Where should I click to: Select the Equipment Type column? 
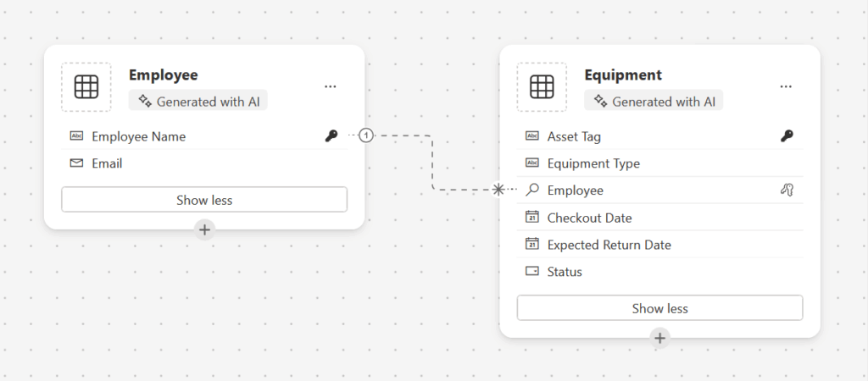click(659, 163)
